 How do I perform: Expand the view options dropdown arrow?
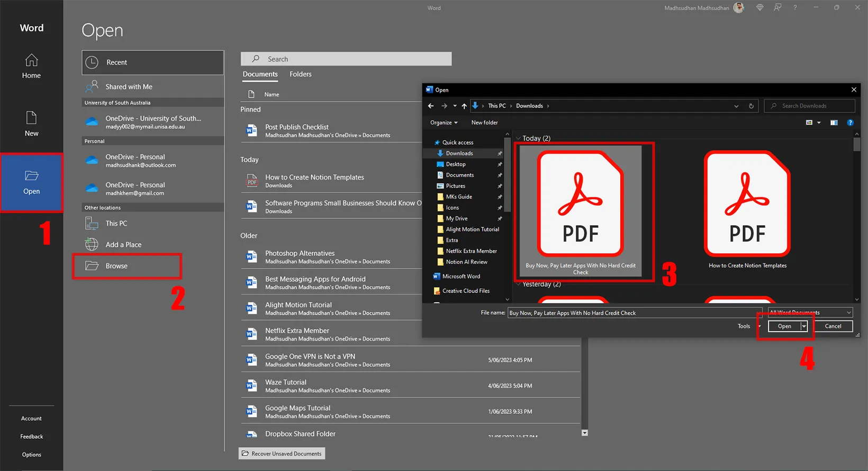click(x=819, y=122)
